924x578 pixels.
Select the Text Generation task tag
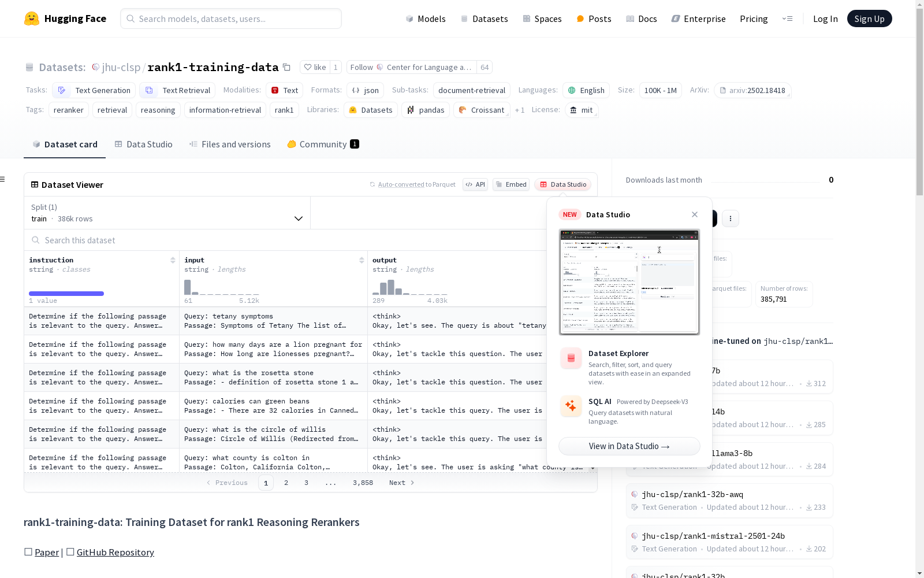(94, 90)
